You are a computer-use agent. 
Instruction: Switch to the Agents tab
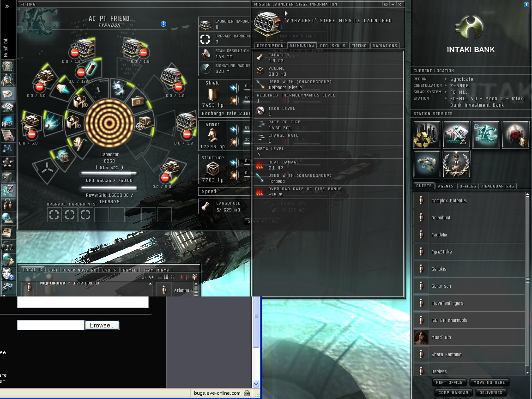coord(446,186)
